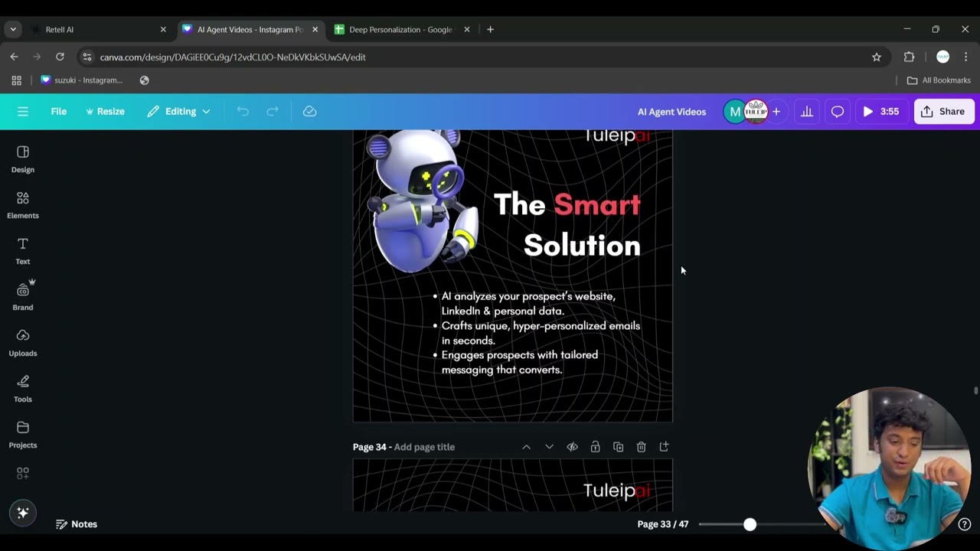Screen dimensions: 980x551
Task: Move page 34 down
Action: (x=549, y=447)
